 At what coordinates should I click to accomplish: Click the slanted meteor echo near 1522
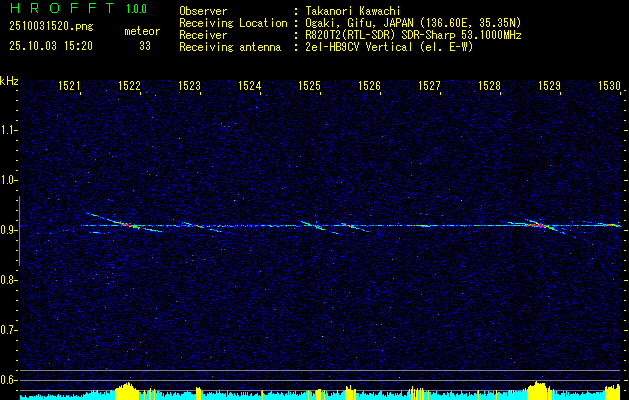point(122,223)
